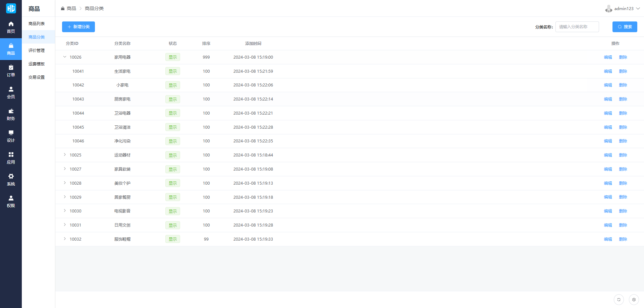The width and height of the screenshot is (644, 308).
Task: Expand the 10025 运动器材 category row
Action: click(x=65, y=155)
